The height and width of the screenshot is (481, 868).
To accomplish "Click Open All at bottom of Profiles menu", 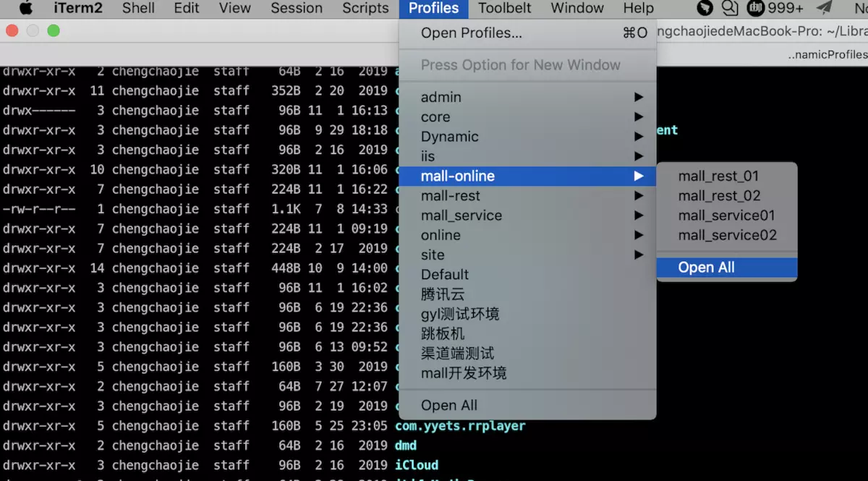I will tap(527, 405).
